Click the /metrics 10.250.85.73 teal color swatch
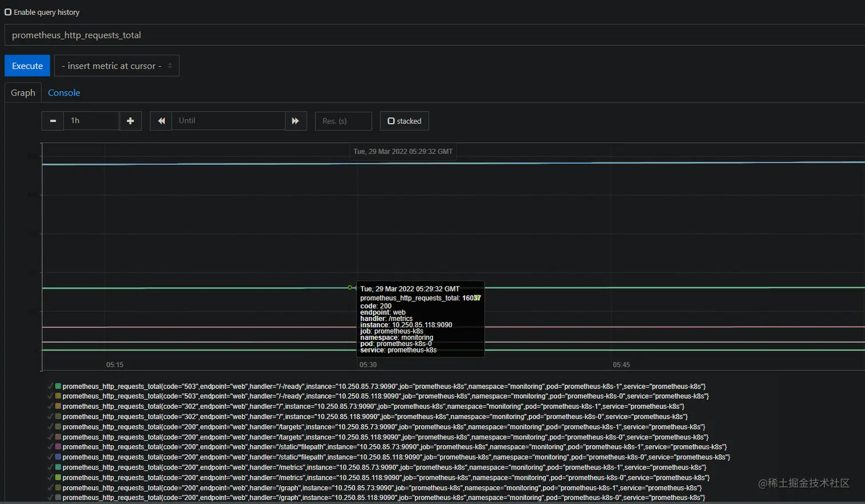Viewport: 865px width, 504px height. tap(58, 467)
